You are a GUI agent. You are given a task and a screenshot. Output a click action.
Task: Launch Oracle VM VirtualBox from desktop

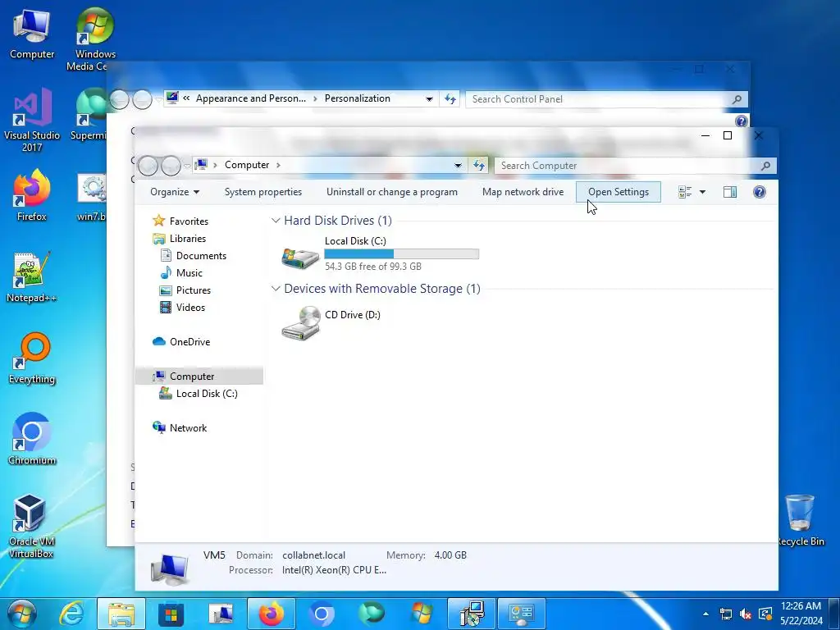pyautogui.click(x=30, y=526)
